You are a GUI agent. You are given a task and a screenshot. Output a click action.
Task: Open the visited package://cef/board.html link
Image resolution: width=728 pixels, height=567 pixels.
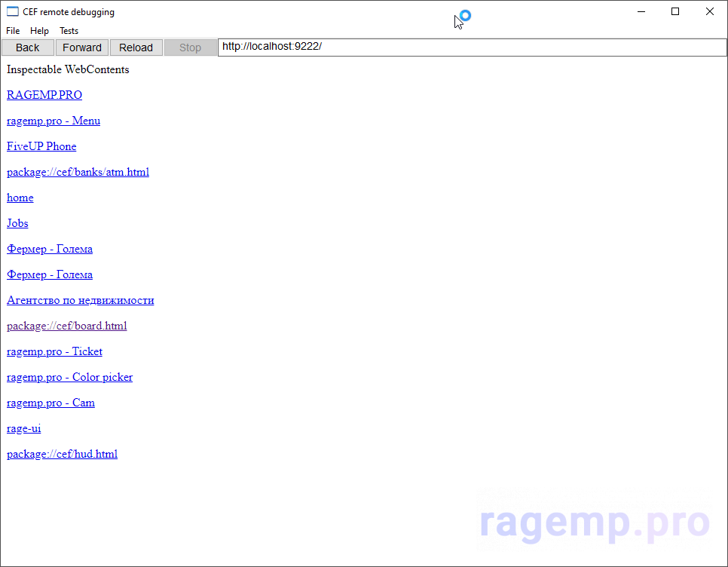coord(67,326)
